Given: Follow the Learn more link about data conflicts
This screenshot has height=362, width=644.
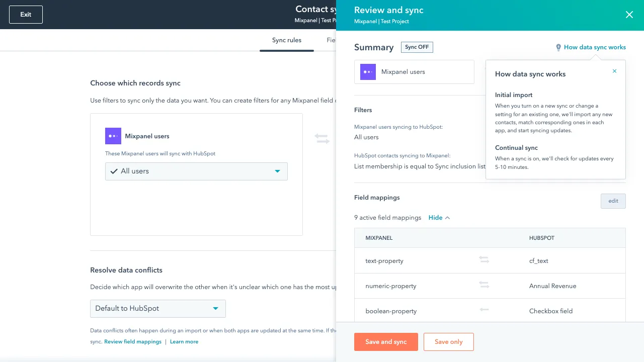Looking at the screenshot, I should [x=184, y=341].
